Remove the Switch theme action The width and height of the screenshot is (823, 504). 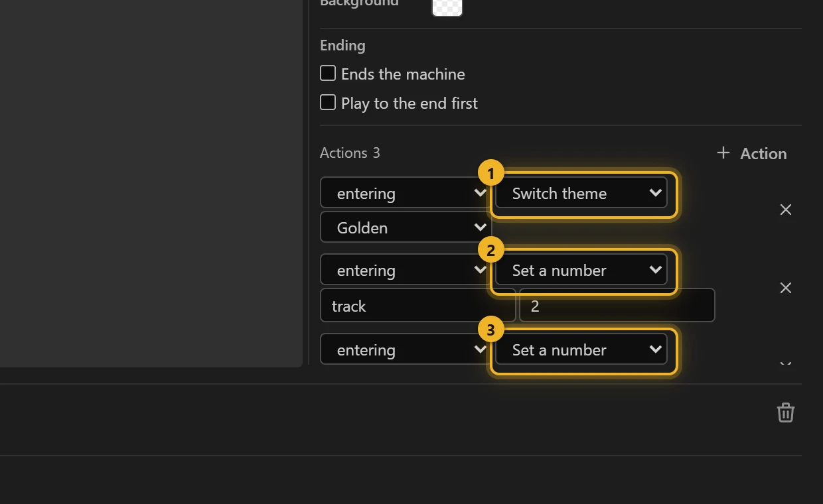pos(785,210)
